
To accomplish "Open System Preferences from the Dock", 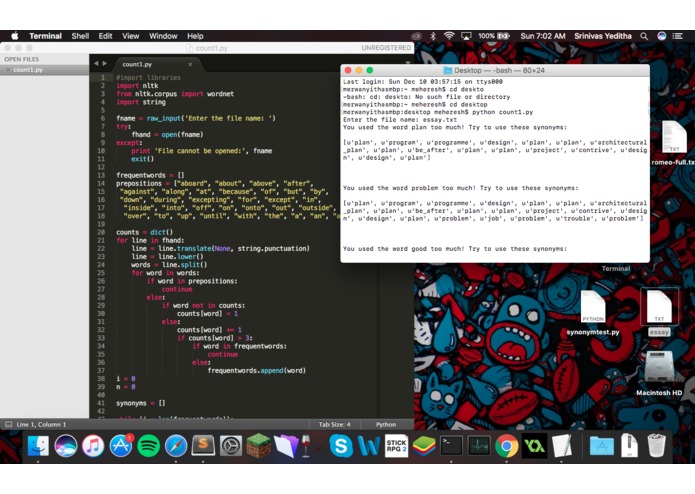I will pos(230,446).
